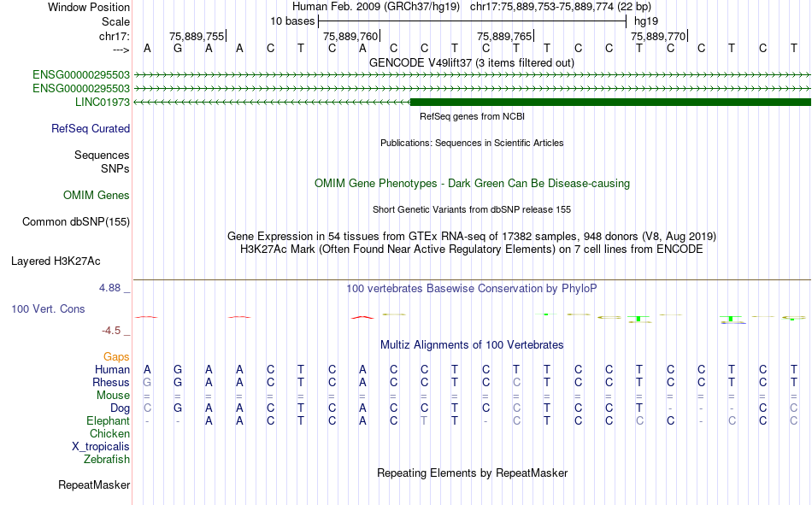Click the SNPs track label
This screenshot has height=505, width=812.
coord(115,169)
